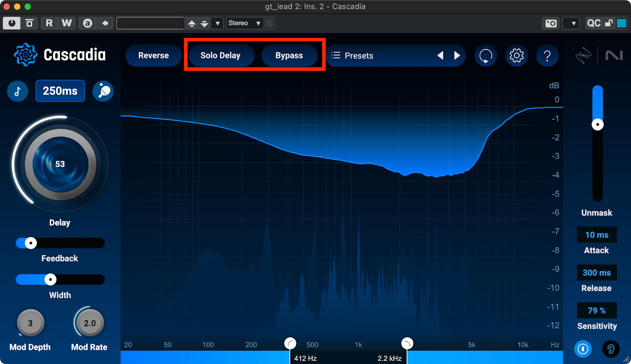Image resolution: width=631 pixels, height=364 pixels.
Task: Click the plugin routing/freeze icon
Action: coord(30,23)
